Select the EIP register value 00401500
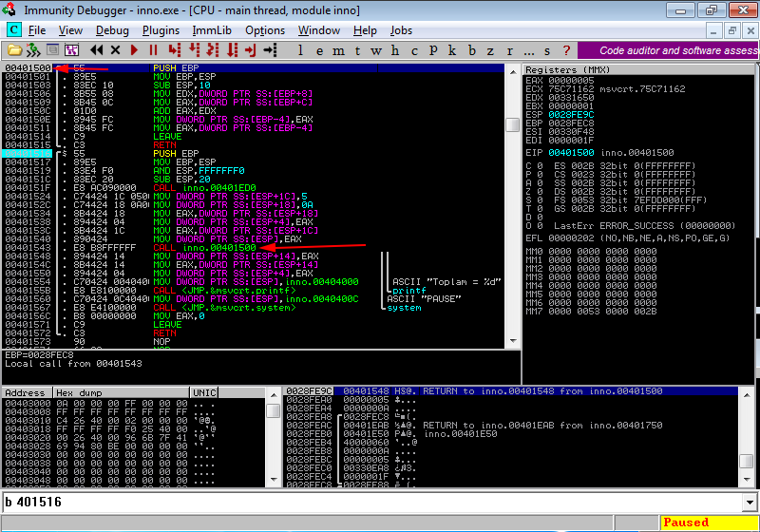 point(571,153)
